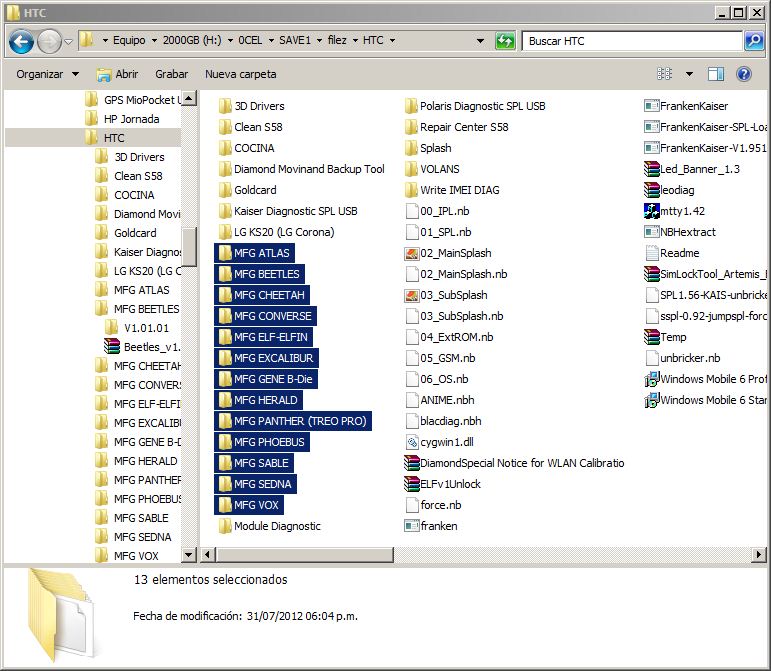Expand the arrow after 2000GB (H:) breadcrumb
The image size is (771, 671).
[x=230, y=40]
